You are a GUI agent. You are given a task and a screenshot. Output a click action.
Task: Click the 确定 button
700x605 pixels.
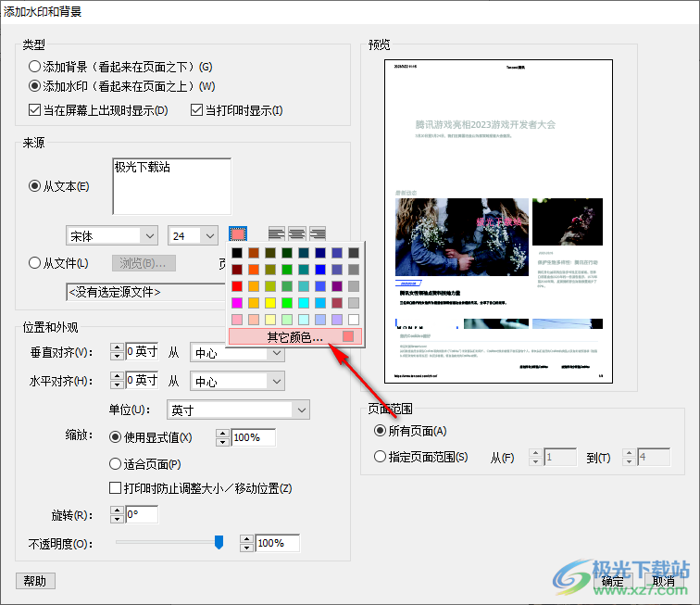(613, 581)
